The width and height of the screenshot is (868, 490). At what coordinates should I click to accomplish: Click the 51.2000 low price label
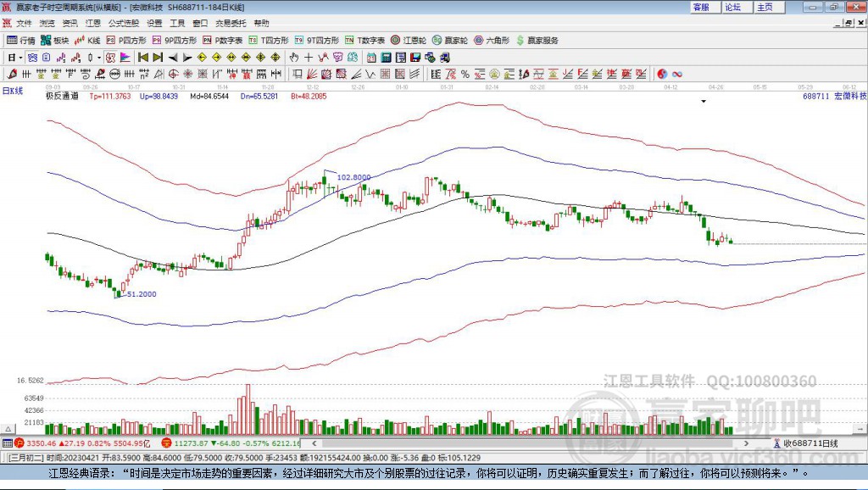[x=142, y=294]
